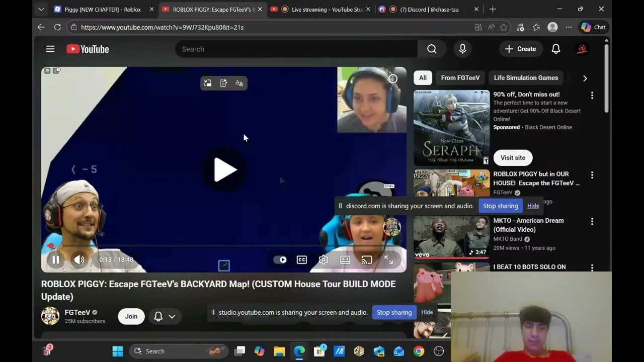Reload the page with the refresh icon
The width and height of the screenshot is (644, 362).
pyautogui.click(x=57, y=27)
